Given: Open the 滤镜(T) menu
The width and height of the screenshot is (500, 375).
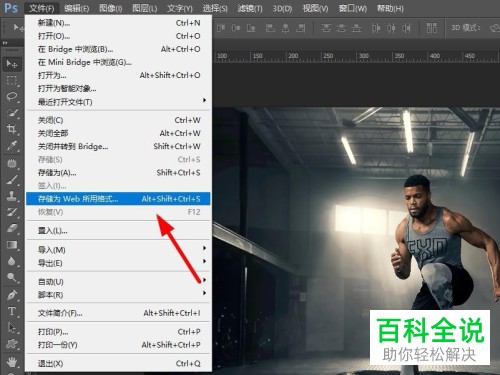Looking at the screenshot, I should (x=250, y=8).
